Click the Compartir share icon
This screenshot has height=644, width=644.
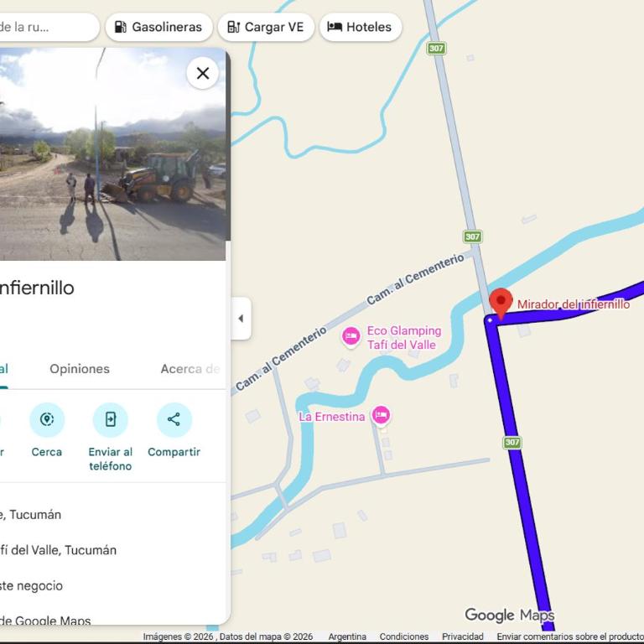[174, 419]
